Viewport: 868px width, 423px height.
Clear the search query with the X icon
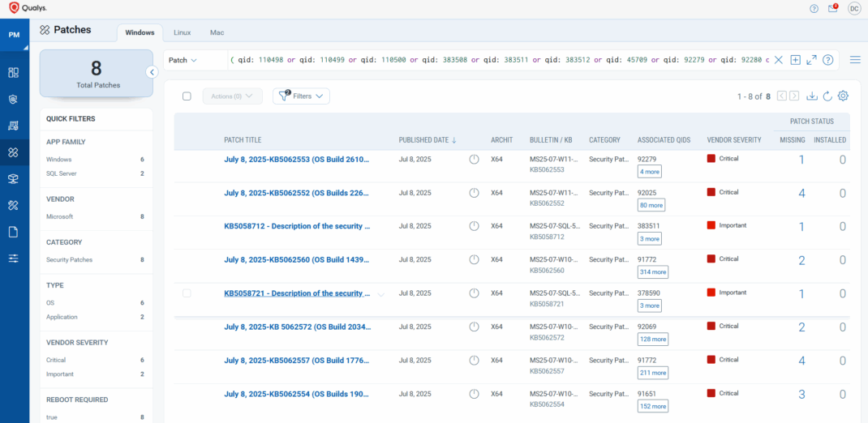pyautogui.click(x=778, y=60)
